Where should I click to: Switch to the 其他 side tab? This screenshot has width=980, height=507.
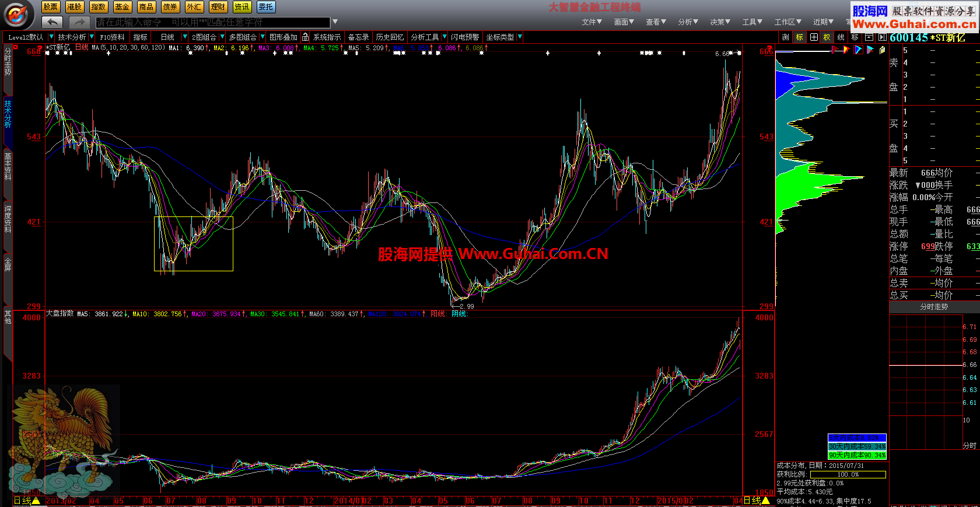pyautogui.click(x=8, y=317)
